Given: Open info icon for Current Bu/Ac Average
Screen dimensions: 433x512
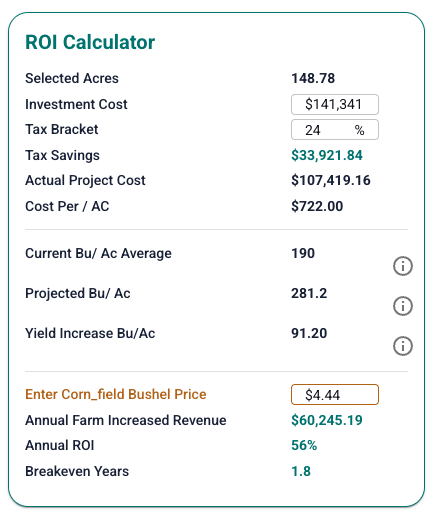Looking at the screenshot, I should click(403, 266).
